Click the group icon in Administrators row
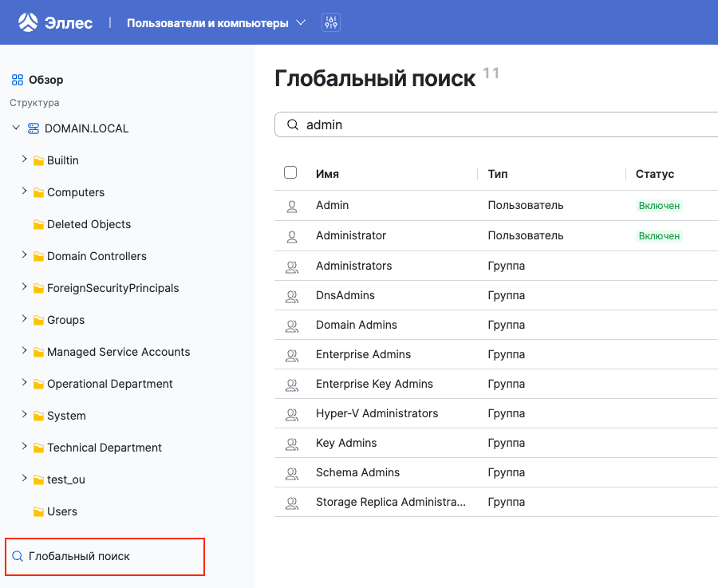This screenshot has height=588, width=718. [x=292, y=267]
